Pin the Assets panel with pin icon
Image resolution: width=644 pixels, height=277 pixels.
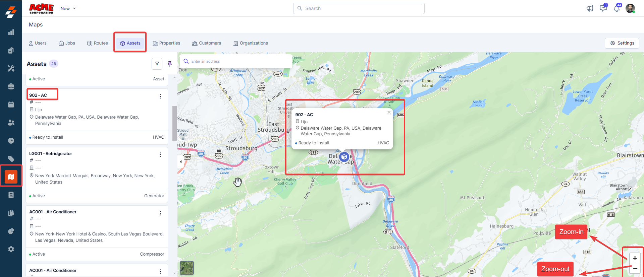(x=170, y=64)
